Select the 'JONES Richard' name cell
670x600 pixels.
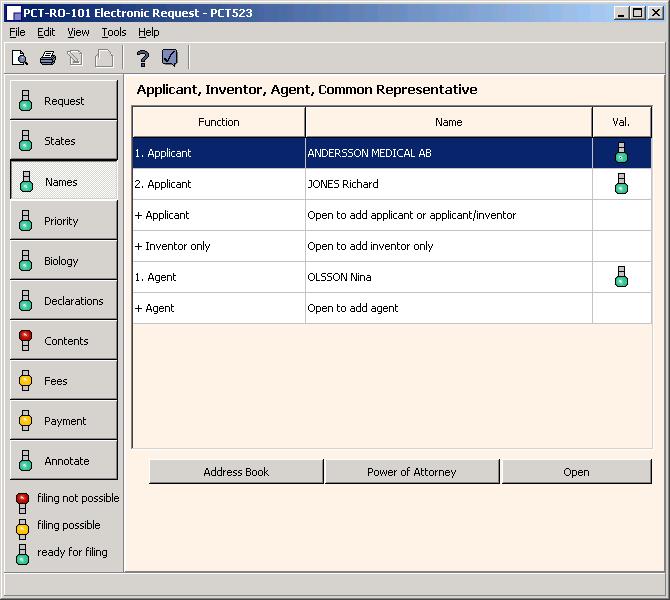449,184
